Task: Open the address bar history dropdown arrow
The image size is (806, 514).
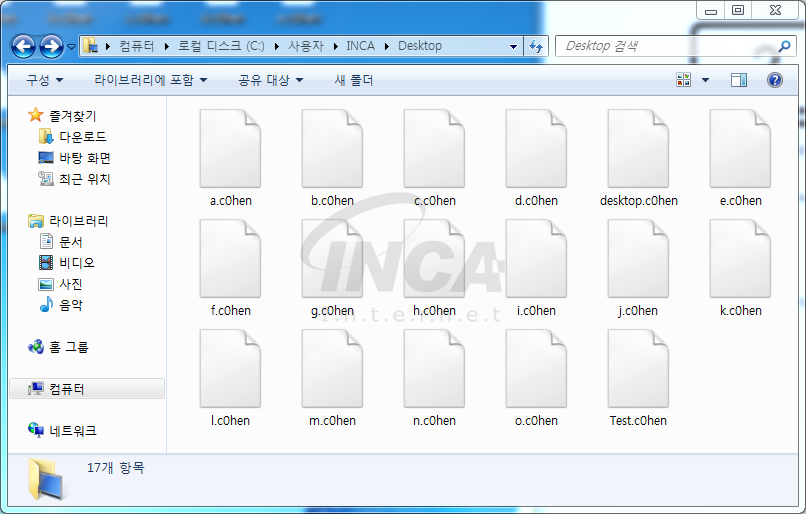Action: pyautogui.click(x=513, y=46)
